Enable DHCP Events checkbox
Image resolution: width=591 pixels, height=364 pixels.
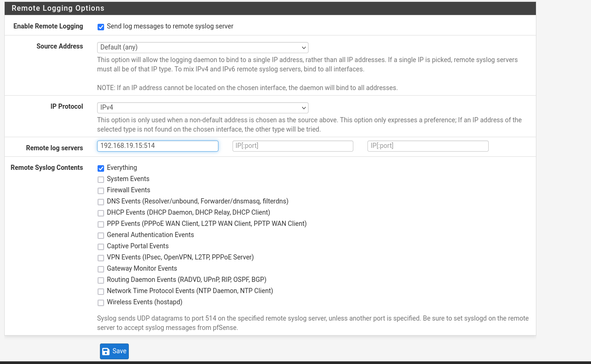point(101,213)
